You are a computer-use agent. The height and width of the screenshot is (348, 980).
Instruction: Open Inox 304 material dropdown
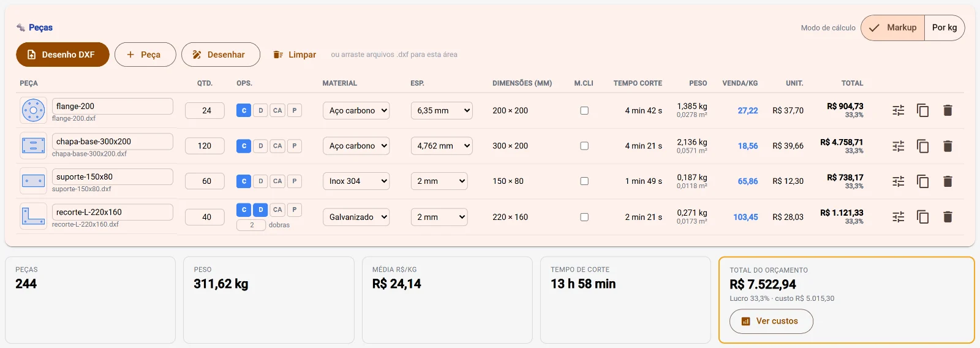coord(356,181)
